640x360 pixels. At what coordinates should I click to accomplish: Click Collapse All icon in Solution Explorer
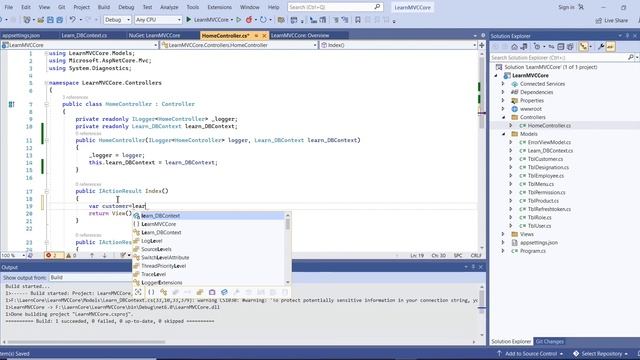(x=561, y=47)
